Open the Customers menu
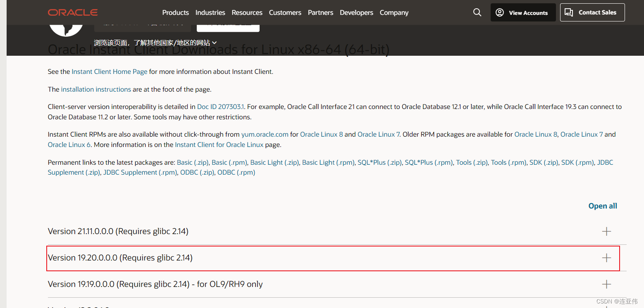Viewport: 644px width, 308px height. tap(285, 12)
